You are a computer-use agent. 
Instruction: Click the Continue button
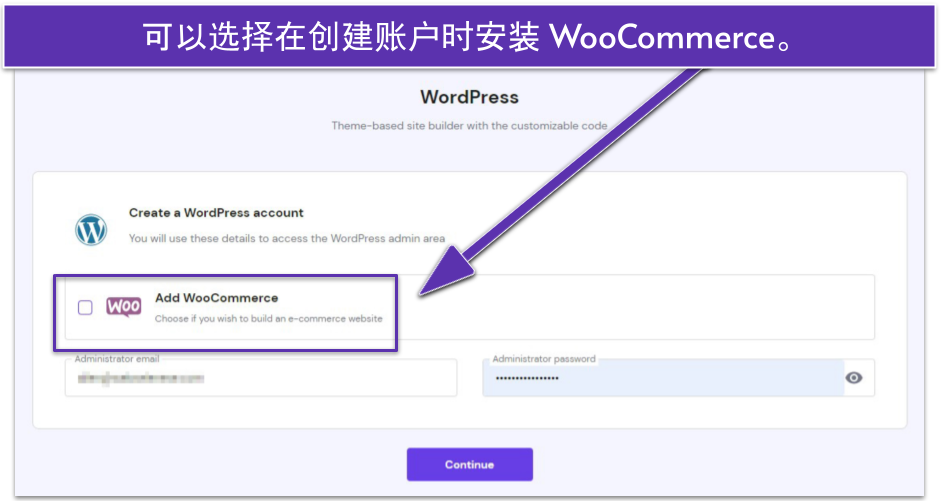[470, 464]
